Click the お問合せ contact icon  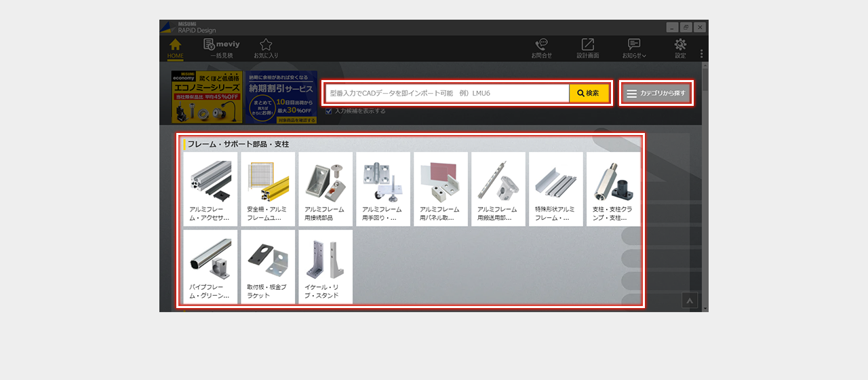[x=541, y=48]
